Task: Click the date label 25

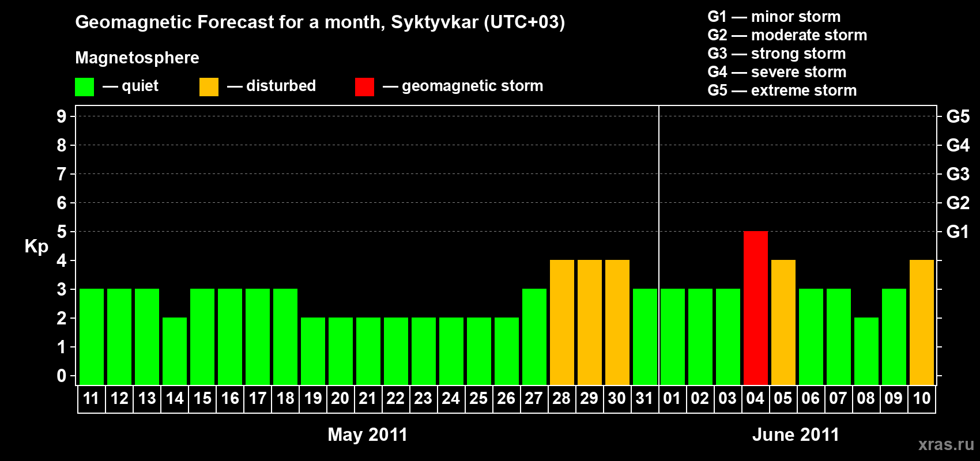Action: tap(479, 399)
